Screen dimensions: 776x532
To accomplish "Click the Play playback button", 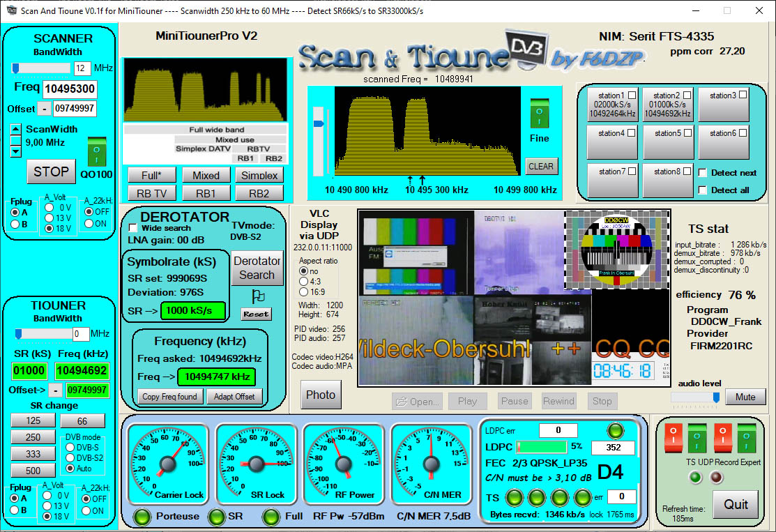I will pyautogui.click(x=467, y=402).
